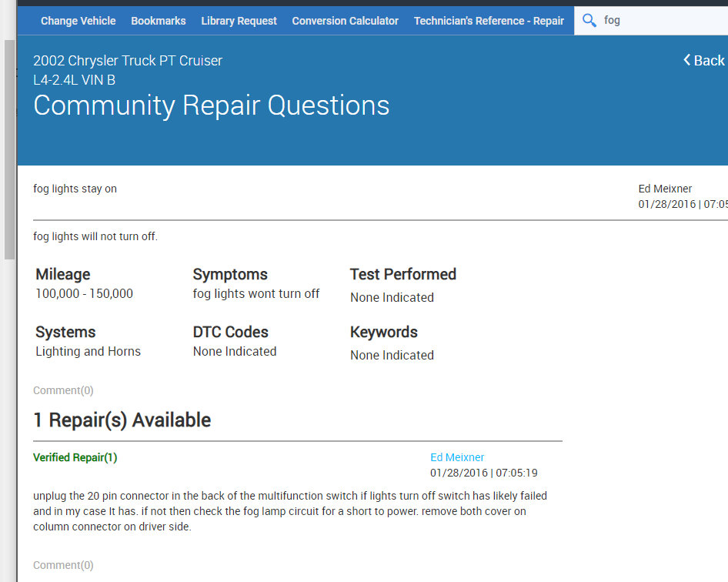Click the repair timestamp '01/28/2016 | 07:05:19'
Screen dimensions: 728x582
(x=484, y=473)
